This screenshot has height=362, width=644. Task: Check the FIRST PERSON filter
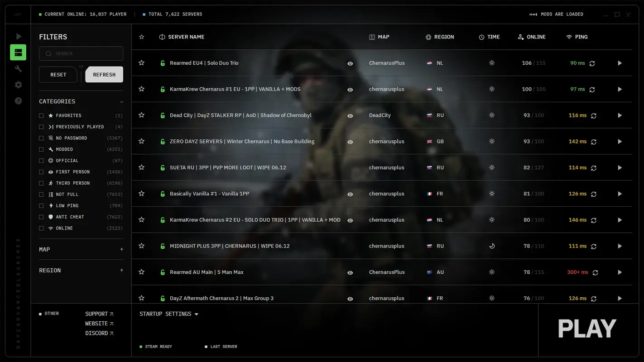(x=41, y=171)
